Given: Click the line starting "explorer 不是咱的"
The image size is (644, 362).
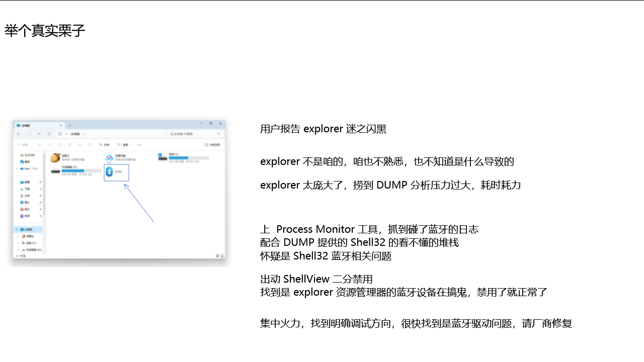Looking at the screenshot, I should click(387, 161).
